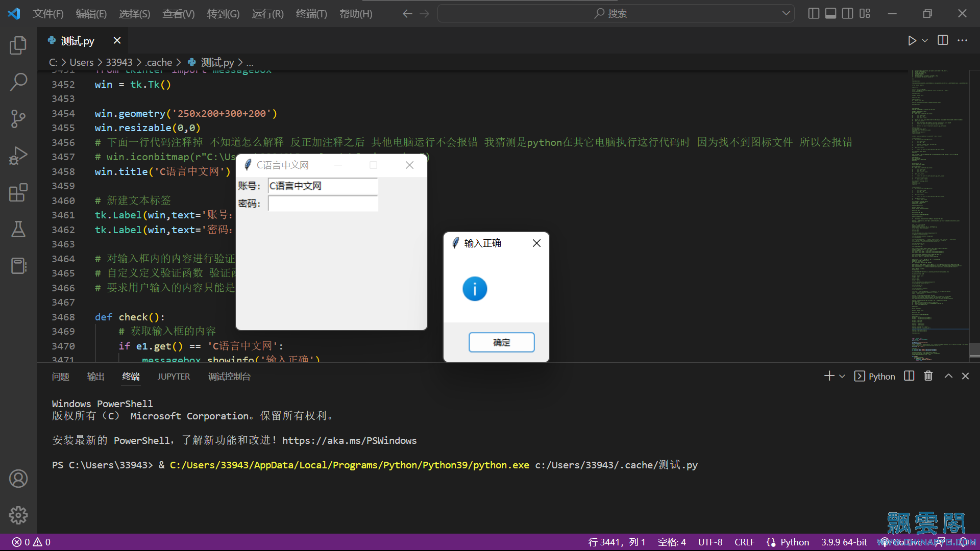Expand the new terminal launch profile dropdown
Screen dimensions: 980x551
pos(842,376)
